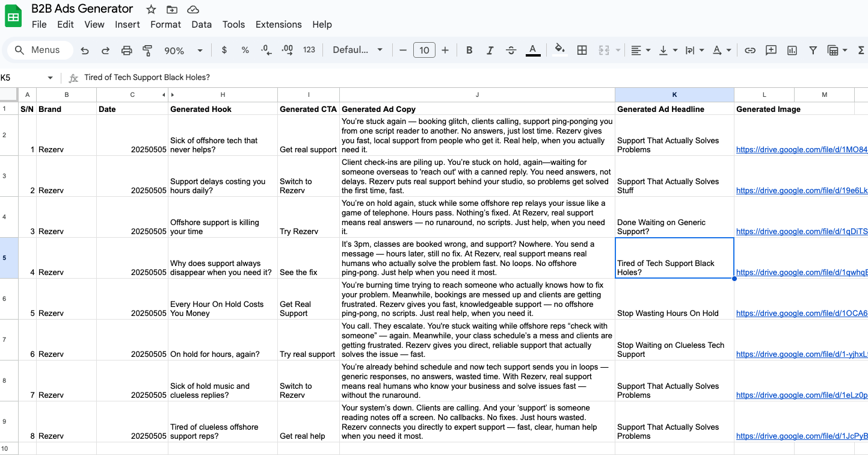Viewport: 868px width, 455px height.
Task: Star the B2B Ads Generator document
Action: pos(151,9)
